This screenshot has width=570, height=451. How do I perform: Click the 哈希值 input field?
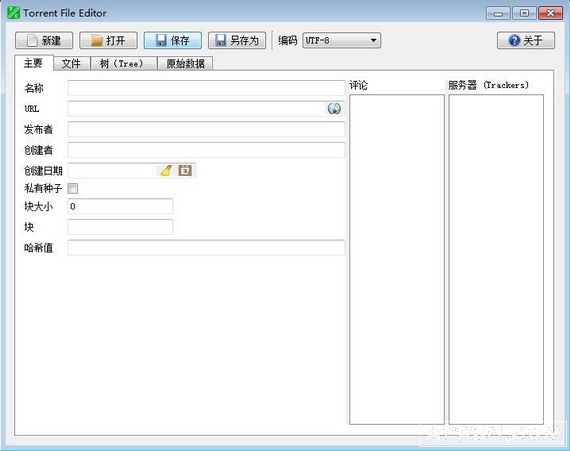pos(206,248)
